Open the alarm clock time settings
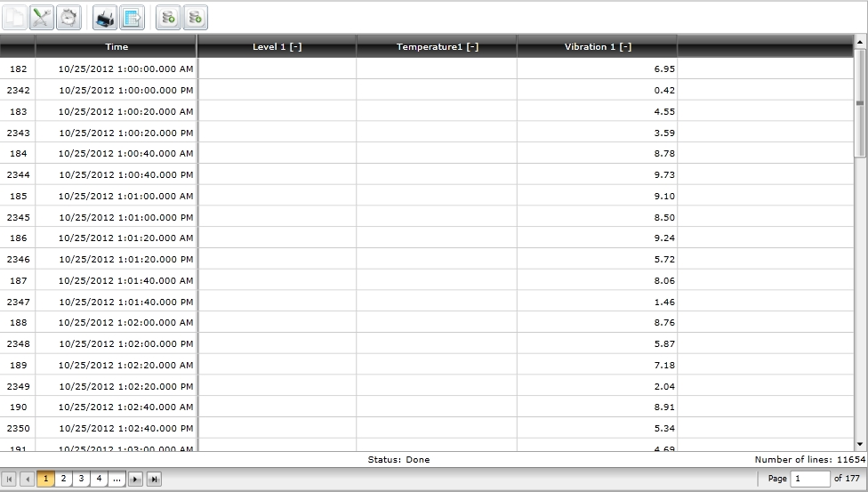The height and width of the screenshot is (492, 868). point(68,17)
